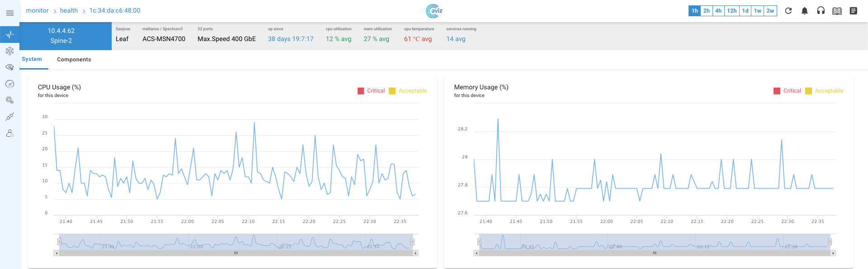Navigate to health breadcrumb link
This screenshot has width=868, height=269.
coord(69,10)
